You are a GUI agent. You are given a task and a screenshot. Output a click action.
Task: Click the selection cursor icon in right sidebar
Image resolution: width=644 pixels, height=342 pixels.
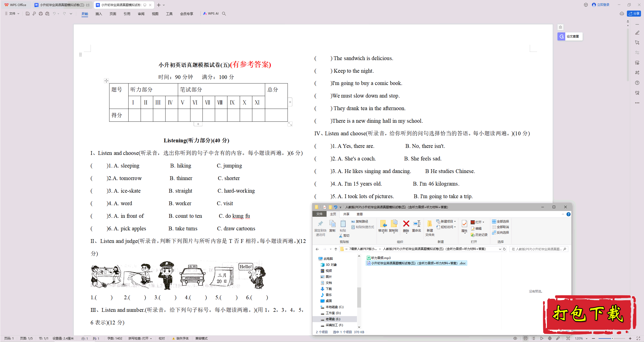point(637,42)
